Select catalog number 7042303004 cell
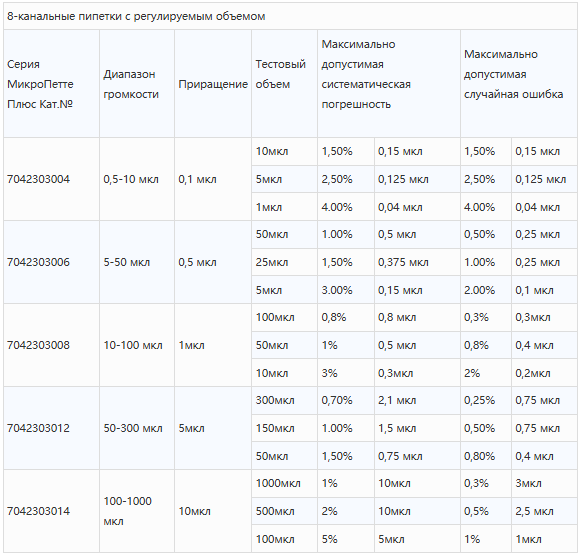The image size is (580, 558). click(x=51, y=179)
